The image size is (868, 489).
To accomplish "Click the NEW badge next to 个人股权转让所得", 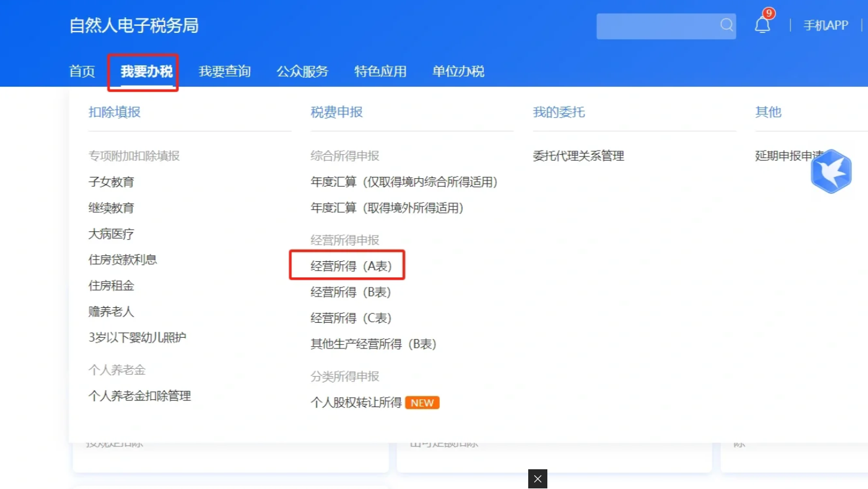I will [422, 403].
